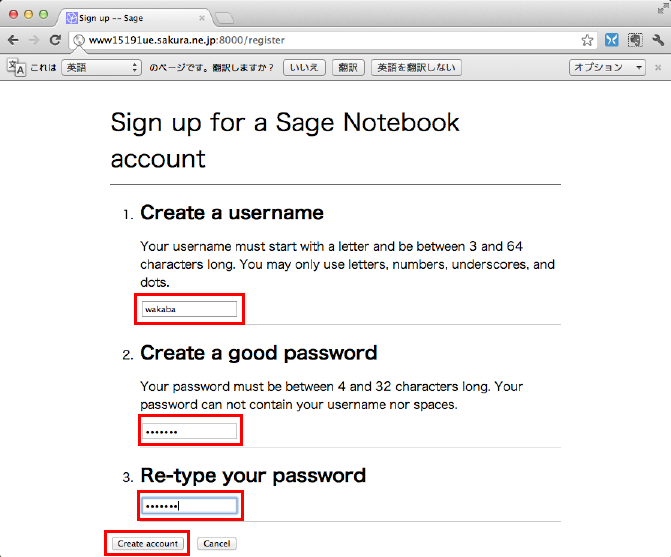
Task: Focus the 'Create a good password' field
Action: coord(189,431)
